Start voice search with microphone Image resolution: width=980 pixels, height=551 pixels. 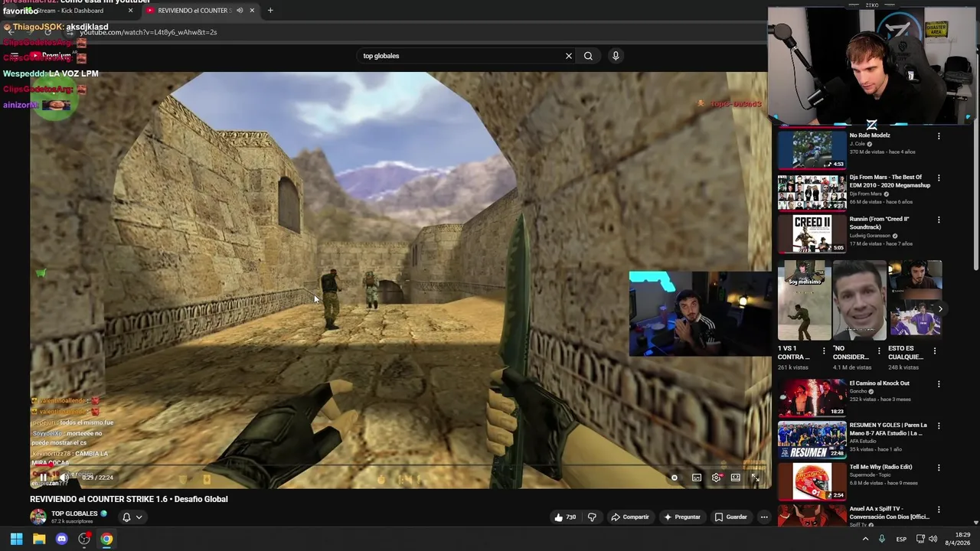pyautogui.click(x=616, y=56)
